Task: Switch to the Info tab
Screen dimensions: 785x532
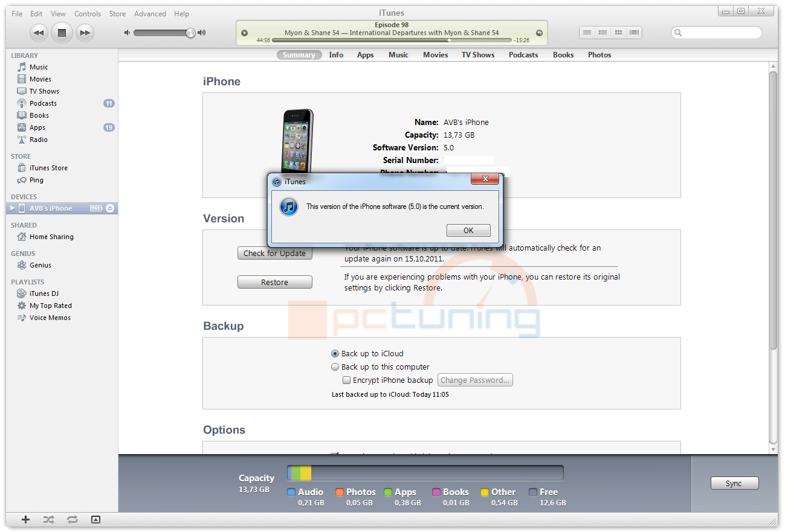Action: (x=336, y=55)
